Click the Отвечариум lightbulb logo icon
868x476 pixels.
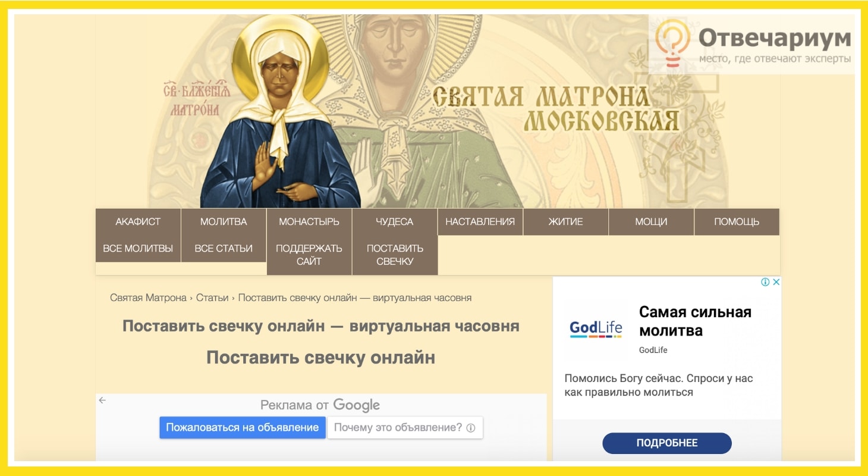[672, 43]
